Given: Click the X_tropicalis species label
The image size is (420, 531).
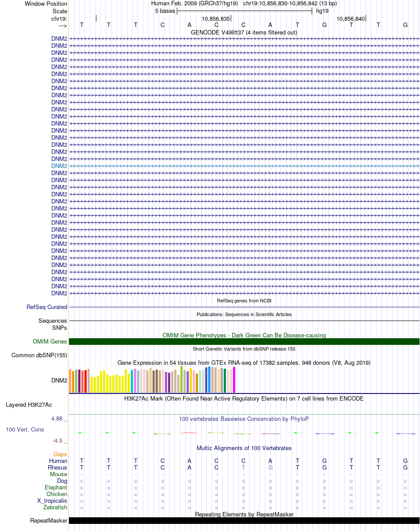Looking at the screenshot, I should tap(53, 500).
